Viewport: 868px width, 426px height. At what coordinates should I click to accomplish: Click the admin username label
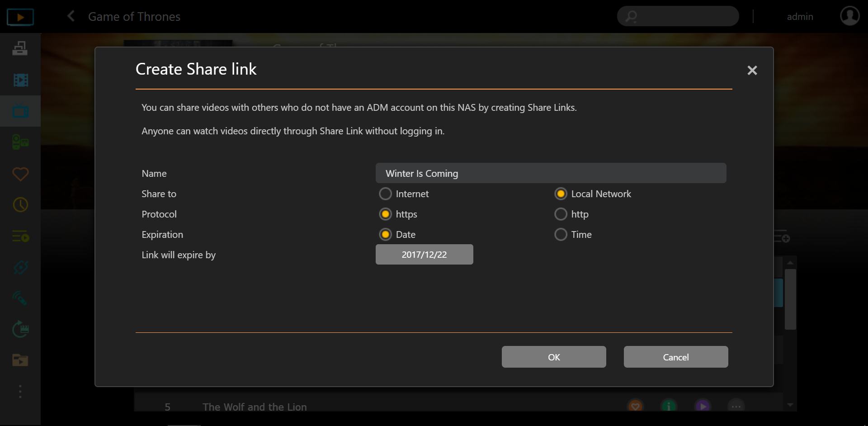pos(800,17)
